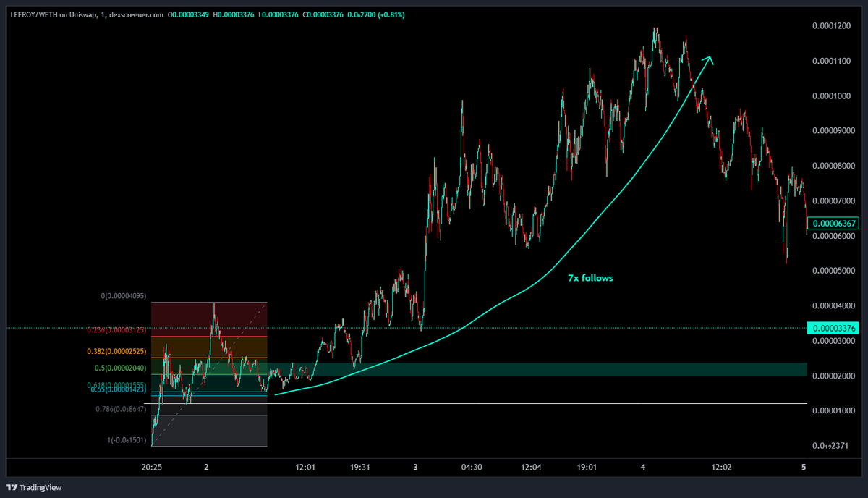Click the 19:31 time axis label
Image resolution: width=868 pixels, height=498 pixels.
coord(359,468)
